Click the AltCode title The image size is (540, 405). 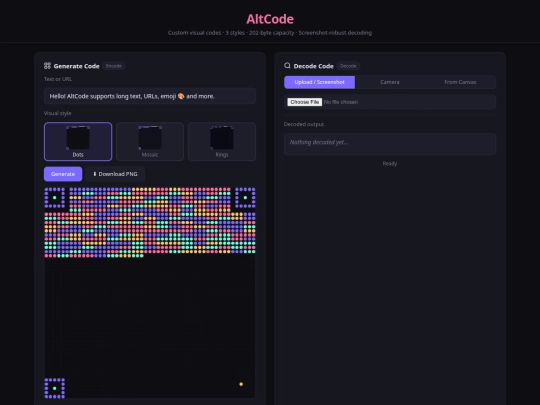click(270, 19)
